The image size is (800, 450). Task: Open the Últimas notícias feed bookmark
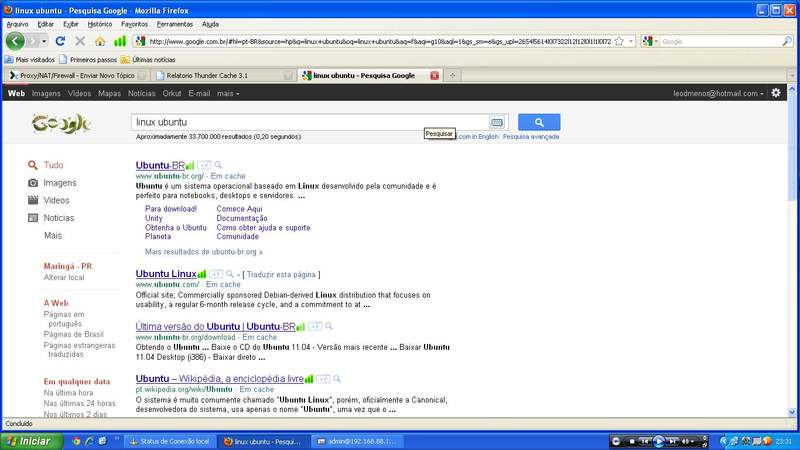[x=148, y=60]
